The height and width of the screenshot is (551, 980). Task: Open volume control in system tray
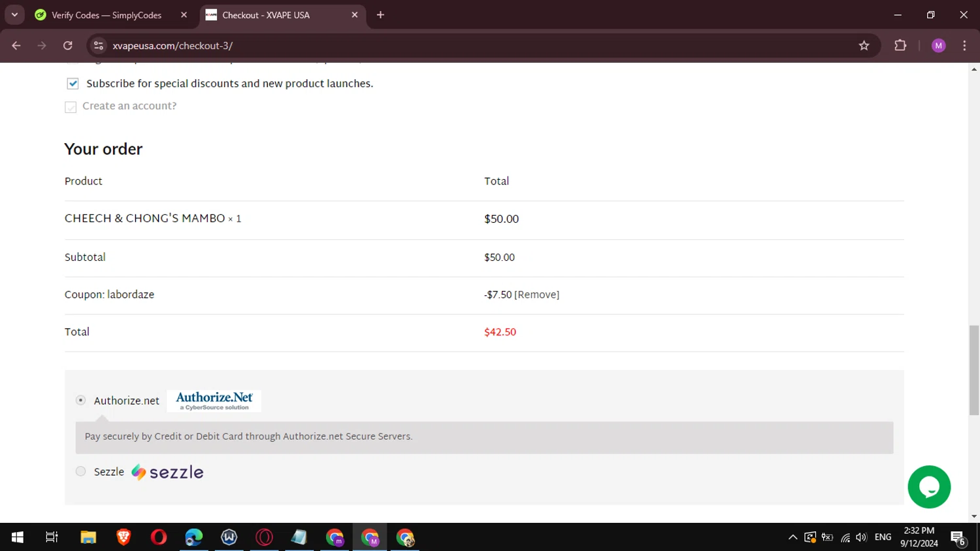click(x=862, y=537)
